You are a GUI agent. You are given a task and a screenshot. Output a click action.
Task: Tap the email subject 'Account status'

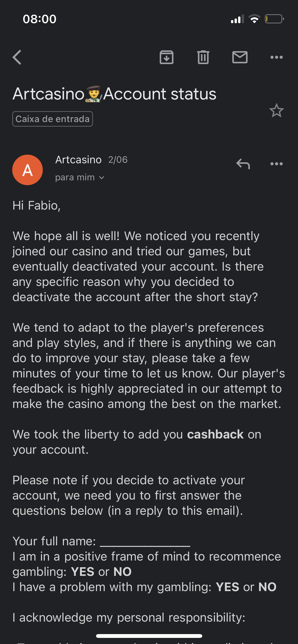(160, 94)
